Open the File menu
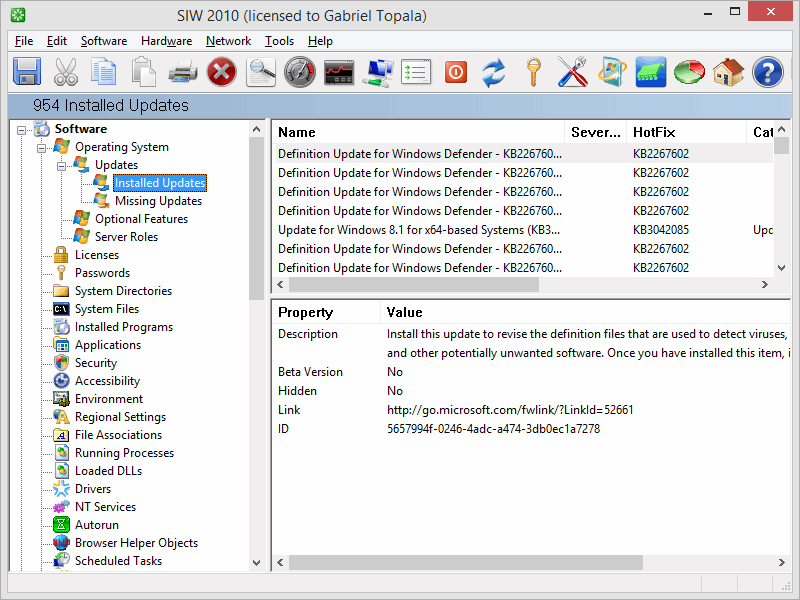Screen dimensions: 800x600 pyautogui.click(x=24, y=41)
